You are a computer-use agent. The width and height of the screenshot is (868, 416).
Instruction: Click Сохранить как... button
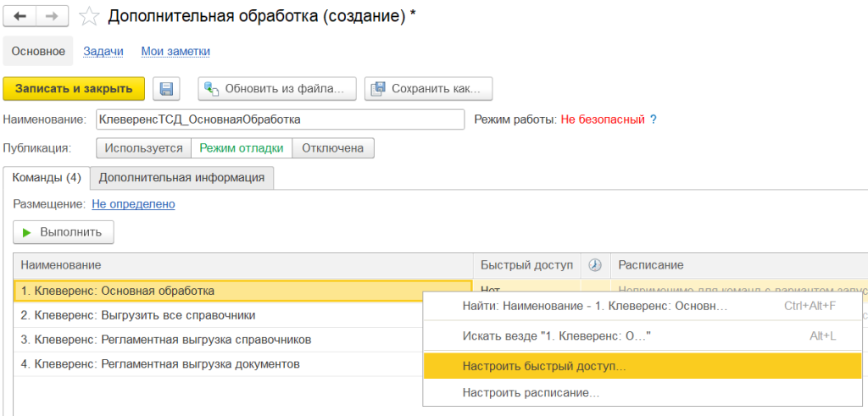click(428, 88)
